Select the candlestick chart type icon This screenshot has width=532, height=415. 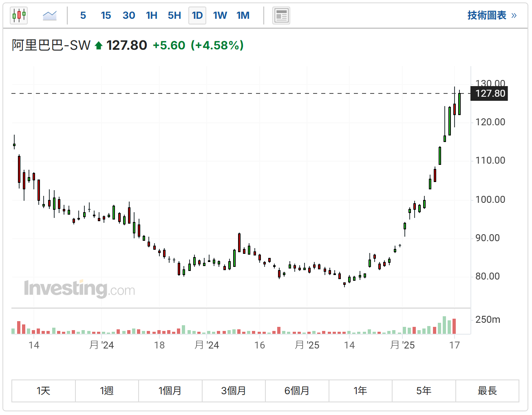(19, 16)
